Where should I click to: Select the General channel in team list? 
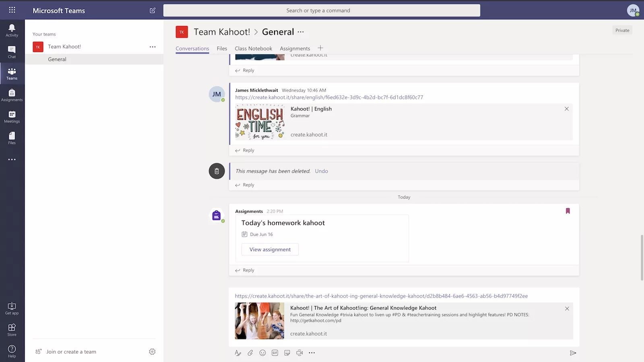click(x=94, y=59)
